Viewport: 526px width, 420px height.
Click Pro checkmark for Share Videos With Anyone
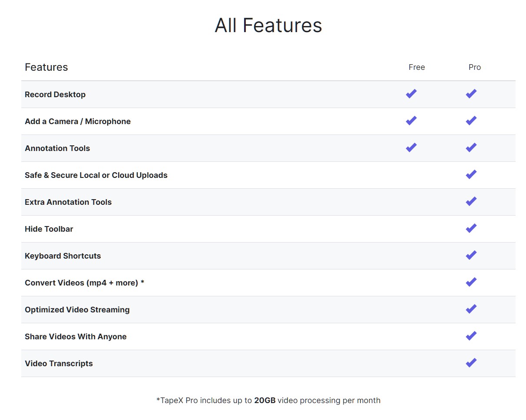click(471, 336)
